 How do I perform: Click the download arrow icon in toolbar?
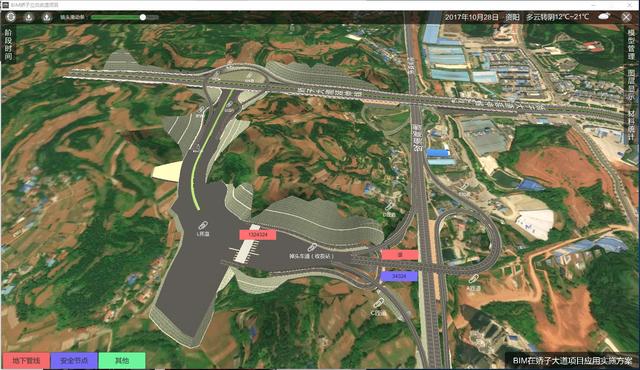click(x=29, y=17)
